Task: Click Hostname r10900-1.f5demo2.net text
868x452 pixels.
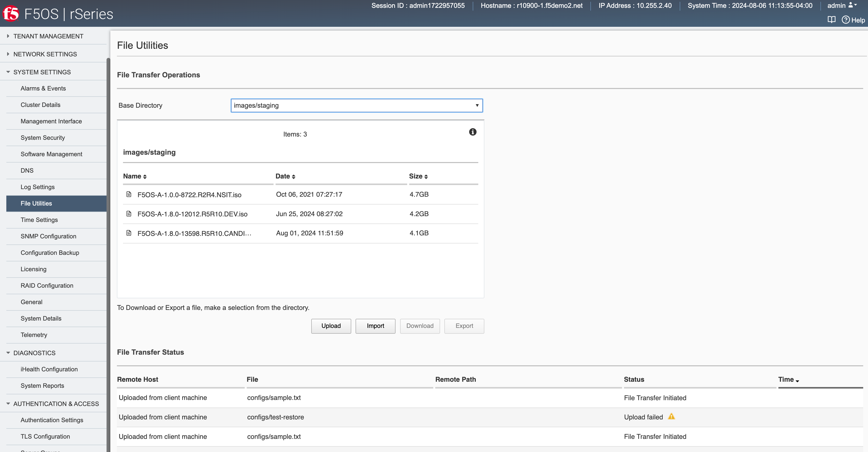Action: [531, 5]
